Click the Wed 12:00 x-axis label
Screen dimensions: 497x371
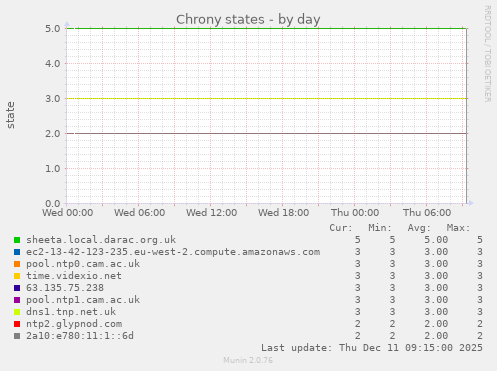click(212, 213)
